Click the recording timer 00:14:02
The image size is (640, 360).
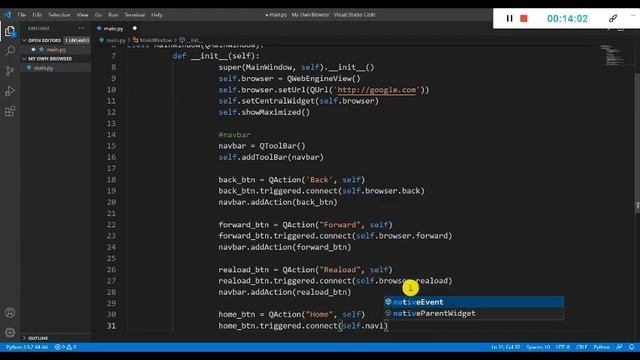click(567, 19)
